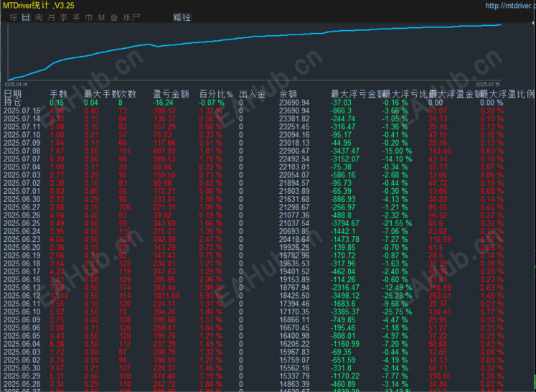Select the 2025.07.09 date row

pos(22,143)
